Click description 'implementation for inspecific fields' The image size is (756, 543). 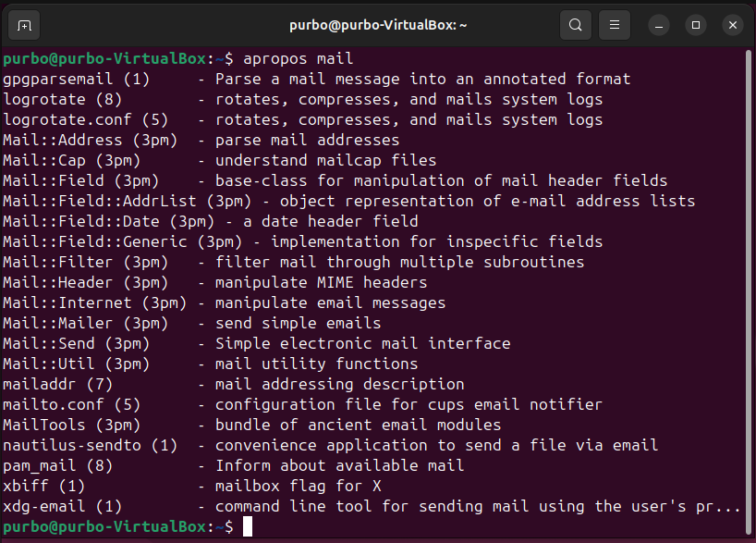coord(437,241)
